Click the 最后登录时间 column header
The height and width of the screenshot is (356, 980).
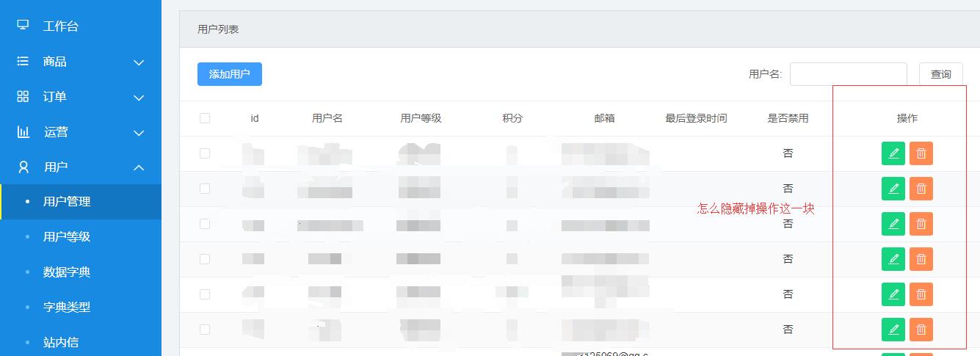696,118
